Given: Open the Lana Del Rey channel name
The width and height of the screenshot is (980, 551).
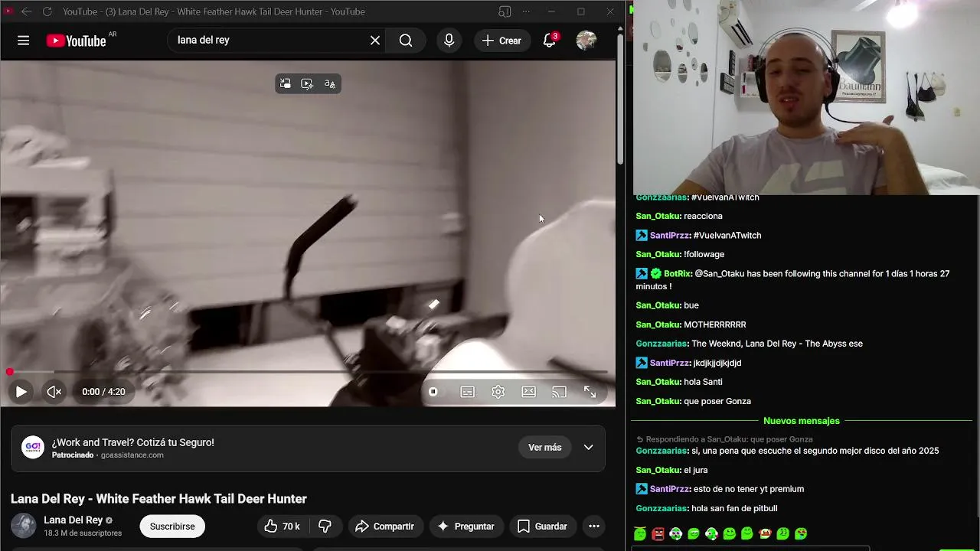Looking at the screenshot, I should (73, 520).
